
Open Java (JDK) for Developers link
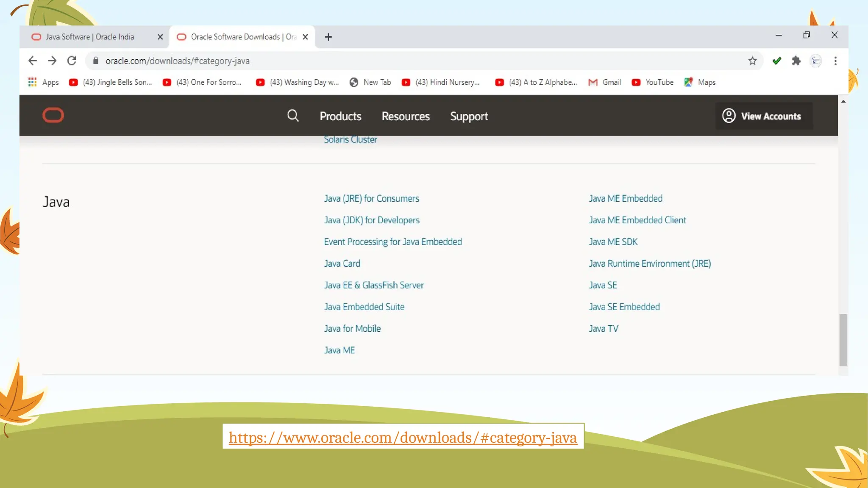[x=372, y=220]
